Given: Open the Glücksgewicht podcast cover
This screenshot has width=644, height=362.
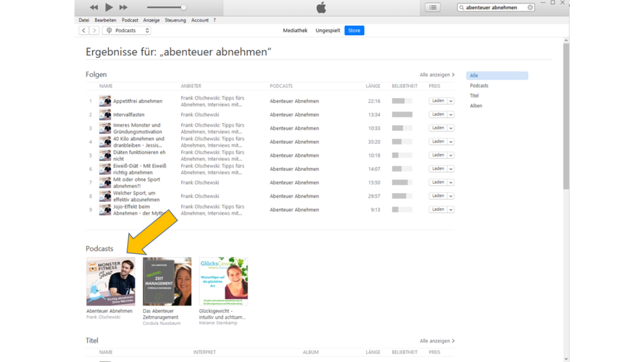Looking at the screenshot, I should pyautogui.click(x=223, y=282).
